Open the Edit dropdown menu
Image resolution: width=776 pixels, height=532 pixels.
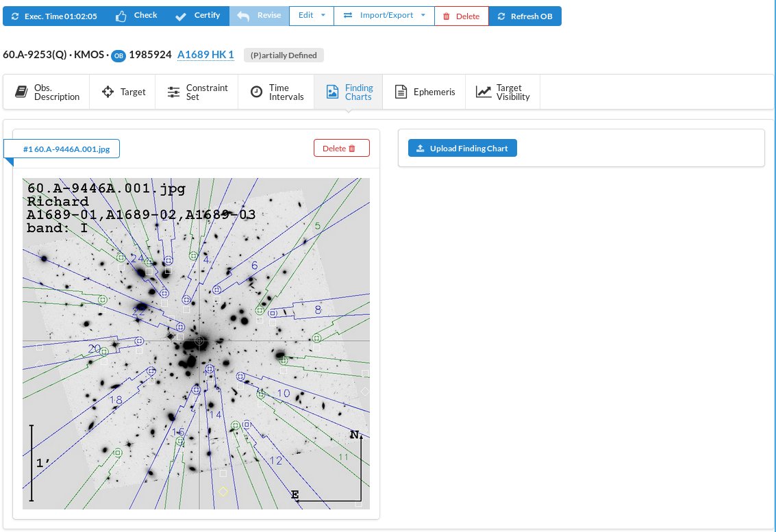(x=312, y=16)
